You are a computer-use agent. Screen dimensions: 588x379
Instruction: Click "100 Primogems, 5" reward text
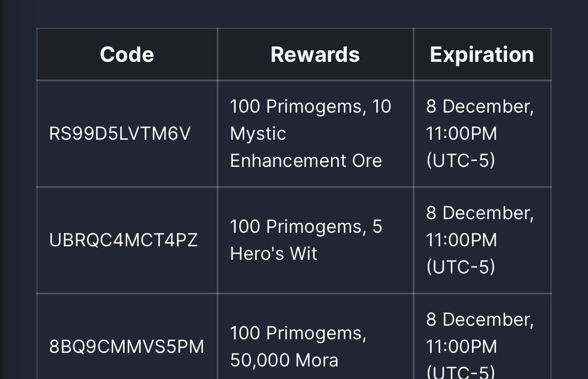pyautogui.click(x=306, y=227)
